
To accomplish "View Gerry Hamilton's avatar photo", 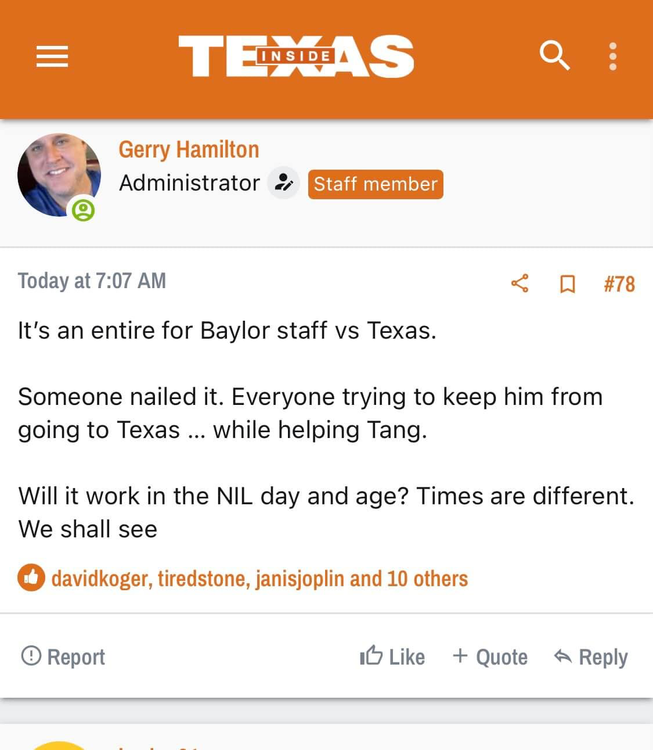I will pos(58,174).
